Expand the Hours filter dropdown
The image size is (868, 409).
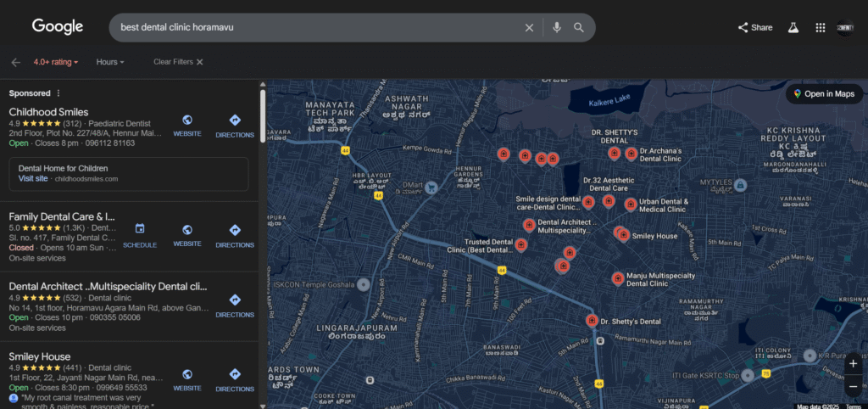point(110,62)
